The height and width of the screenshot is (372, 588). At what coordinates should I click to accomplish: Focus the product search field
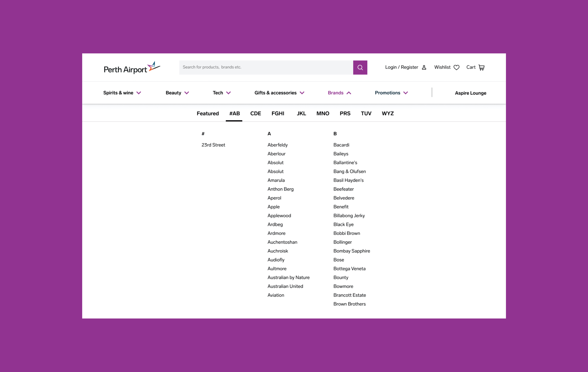pyautogui.click(x=266, y=67)
